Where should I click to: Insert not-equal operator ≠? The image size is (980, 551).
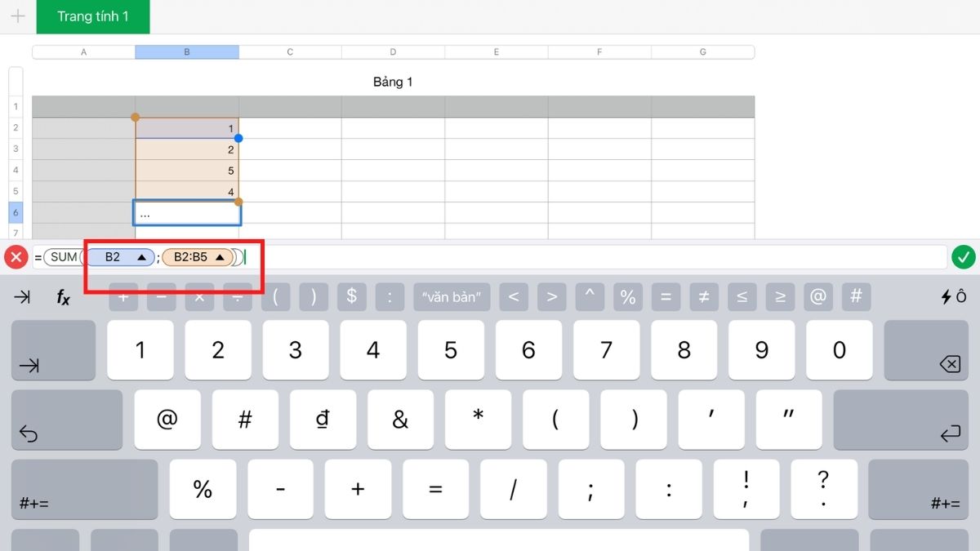(x=703, y=297)
